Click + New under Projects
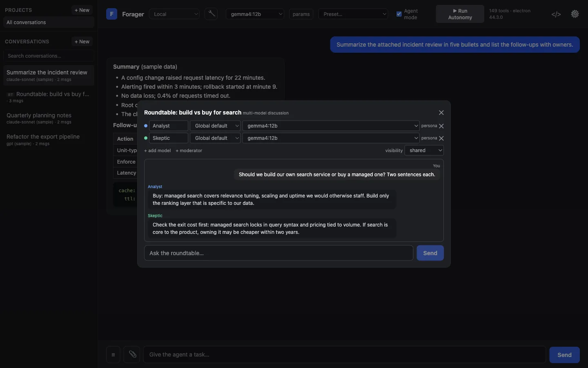Screen dimensions: 588x368 (82, 10)
